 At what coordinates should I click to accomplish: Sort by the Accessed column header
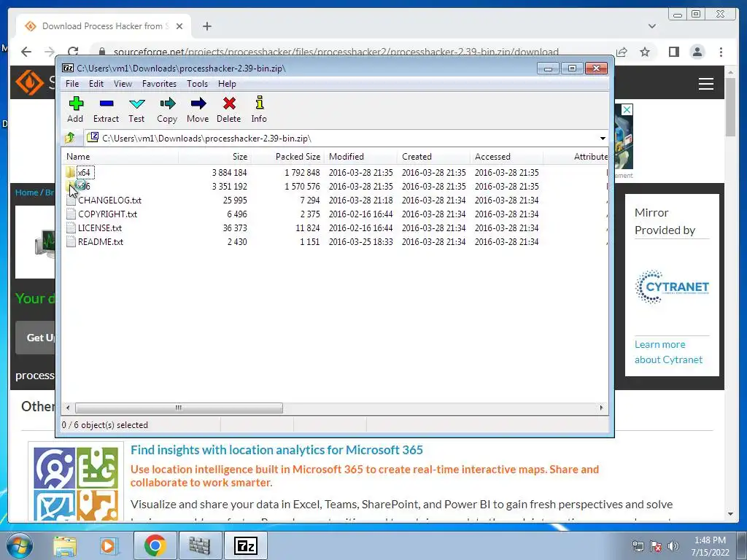point(506,157)
